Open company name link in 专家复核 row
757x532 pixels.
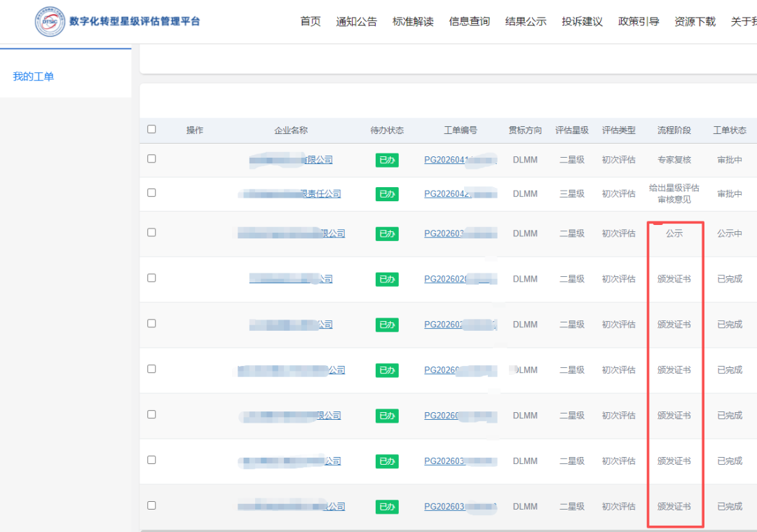pos(291,160)
